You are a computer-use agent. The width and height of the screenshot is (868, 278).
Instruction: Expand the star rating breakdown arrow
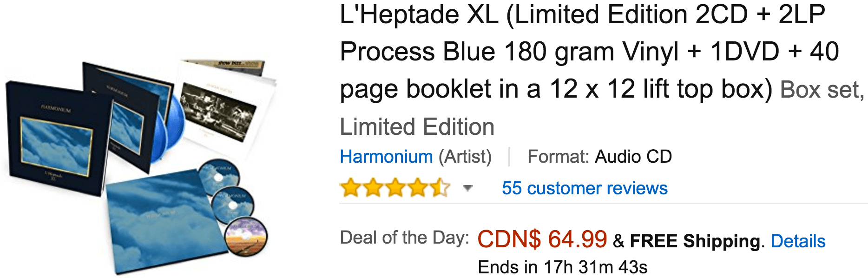[x=468, y=188]
